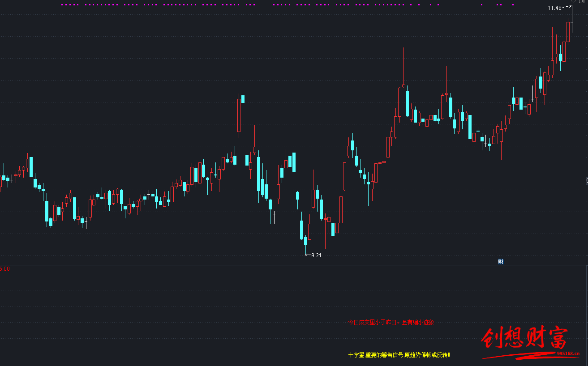The height and width of the screenshot is (366, 588).
Task: Click the 9.21 lowest price label
Action: point(316,255)
